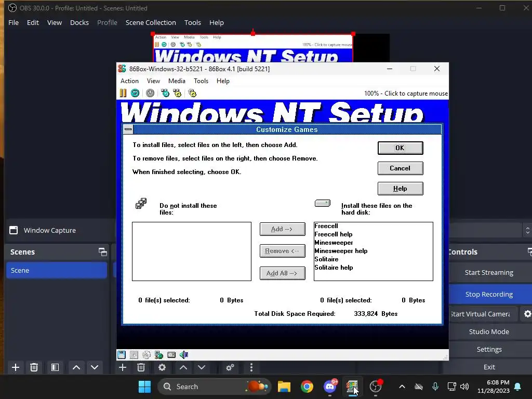Image resolution: width=532 pixels, height=399 pixels.
Task: Send Ctrl+Alt+Esc via 86Box toolbar icon
Action: pos(177,93)
